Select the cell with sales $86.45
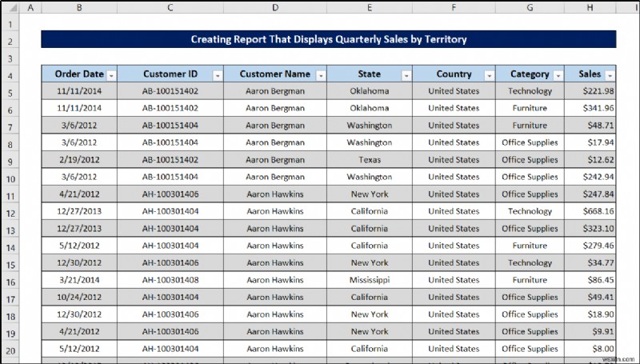The width and height of the screenshot is (640, 364). pos(590,280)
